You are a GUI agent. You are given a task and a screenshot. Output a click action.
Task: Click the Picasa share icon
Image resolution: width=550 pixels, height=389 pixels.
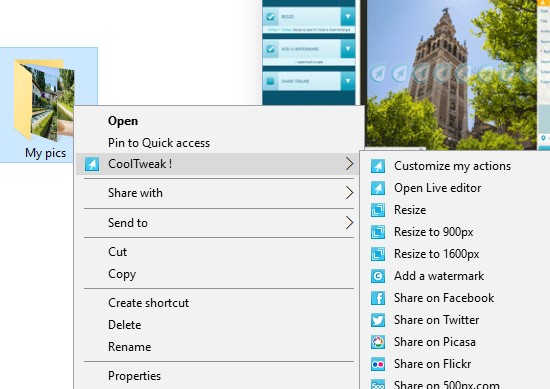click(378, 342)
